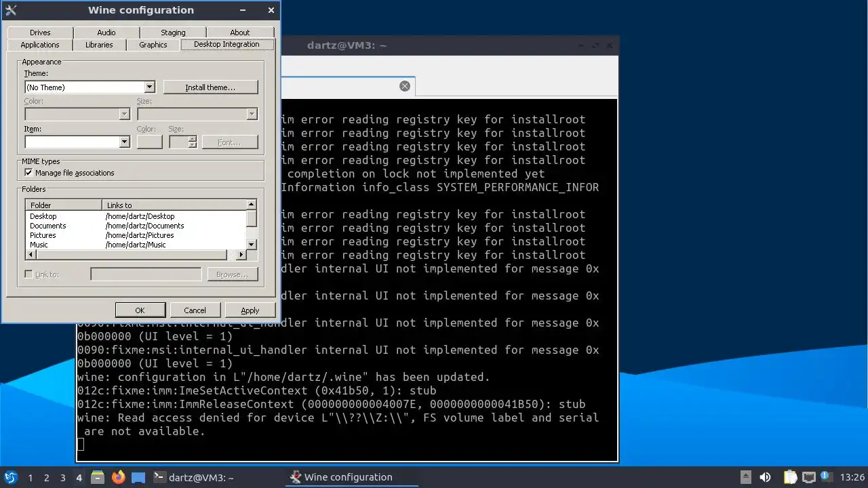Open the removable media eject icon
The height and width of the screenshot is (488, 868).
(746, 477)
